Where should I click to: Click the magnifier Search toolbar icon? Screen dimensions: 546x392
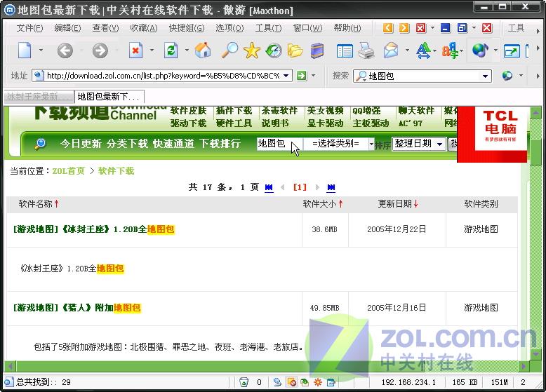pos(229,50)
